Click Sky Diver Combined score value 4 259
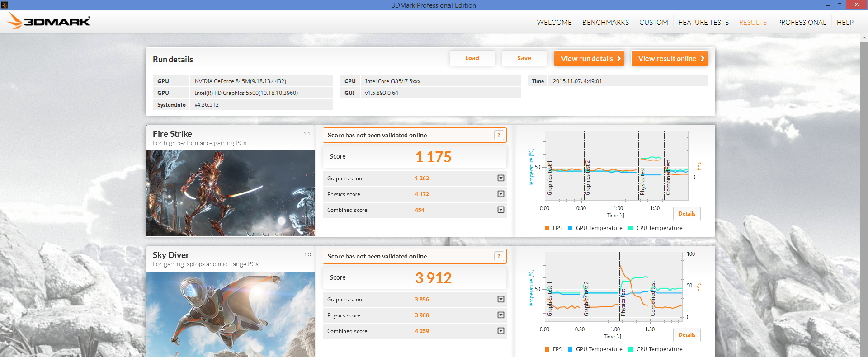Viewport: 868px width, 357px height. click(x=422, y=331)
